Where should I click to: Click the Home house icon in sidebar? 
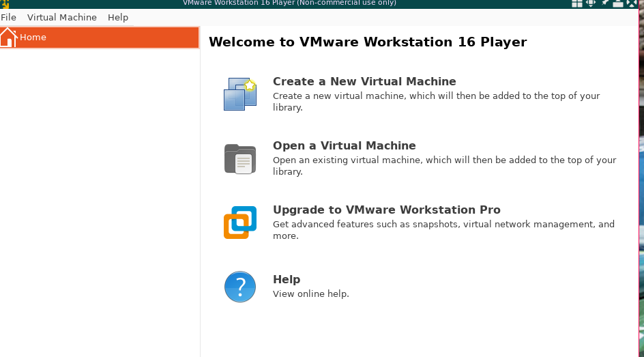[x=8, y=38]
